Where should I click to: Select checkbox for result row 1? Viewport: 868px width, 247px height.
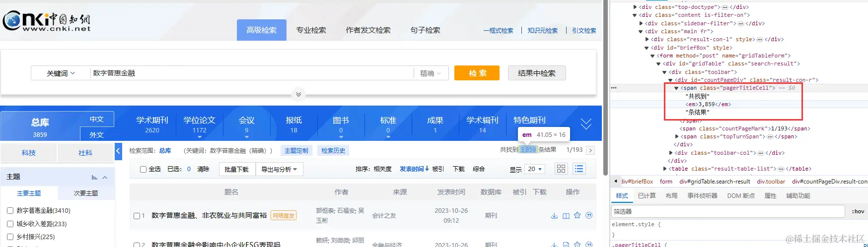point(137,216)
